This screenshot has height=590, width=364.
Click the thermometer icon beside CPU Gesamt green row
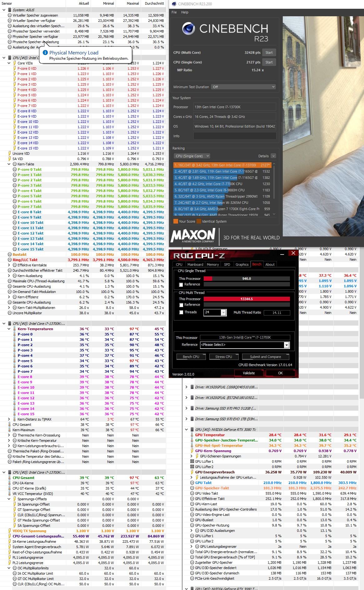click(x=10, y=478)
